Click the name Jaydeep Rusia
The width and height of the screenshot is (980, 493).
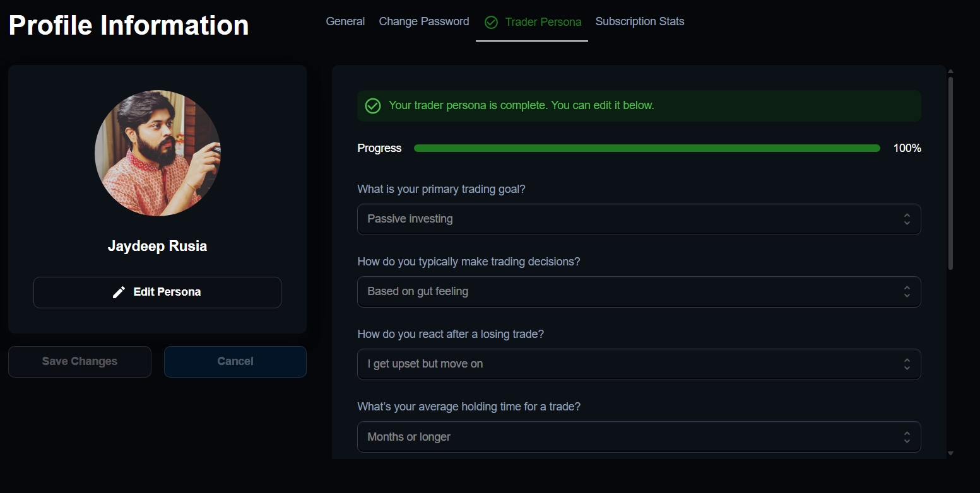(x=157, y=246)
